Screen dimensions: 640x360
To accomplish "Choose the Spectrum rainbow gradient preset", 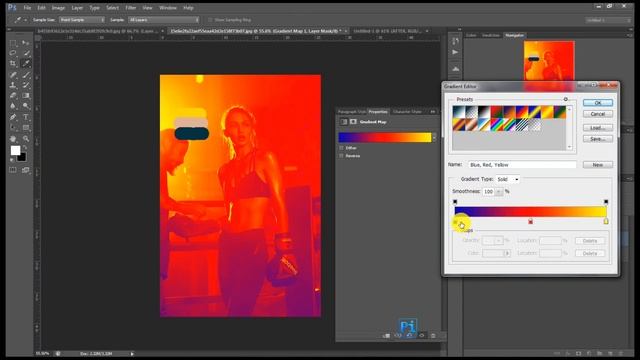I will [x=496, y=124].
